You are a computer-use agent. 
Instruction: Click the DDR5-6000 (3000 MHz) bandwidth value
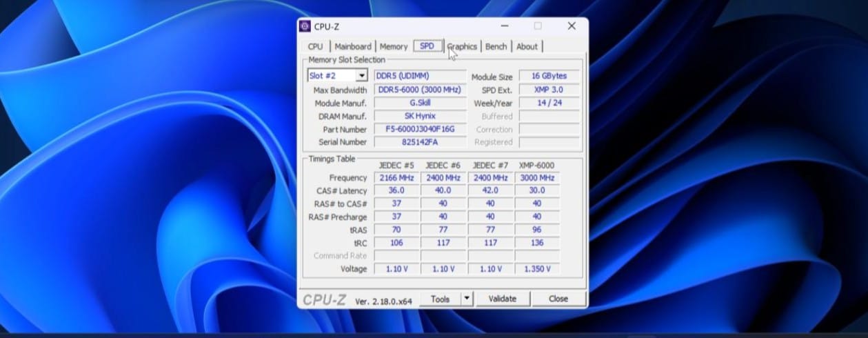click(420, 90)
